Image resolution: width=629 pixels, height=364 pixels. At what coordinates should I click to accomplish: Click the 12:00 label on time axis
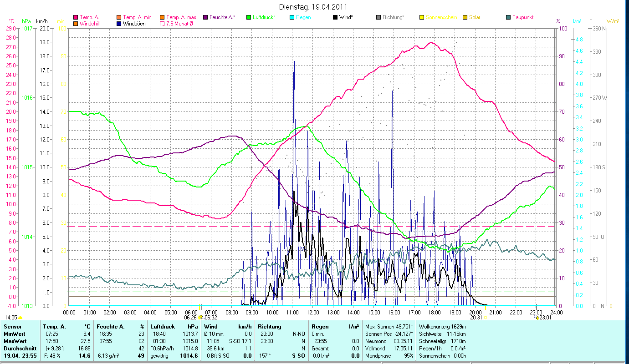coord(312,313)
